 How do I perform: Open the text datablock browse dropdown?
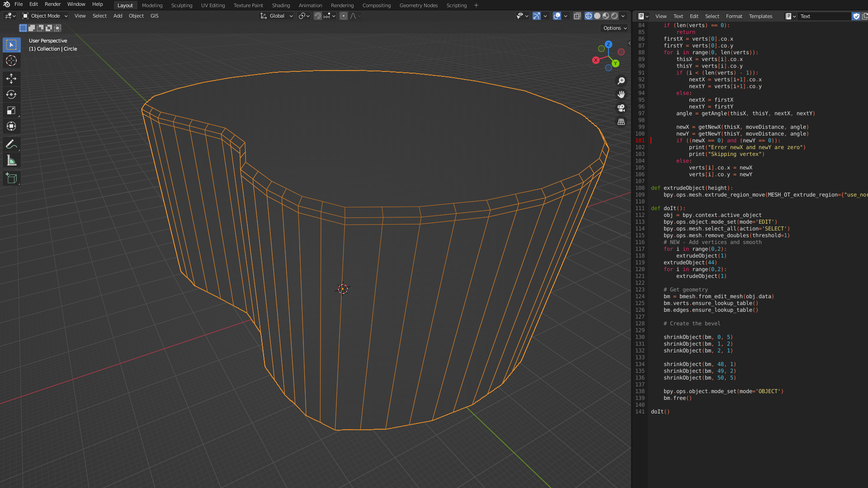(791, 16)
